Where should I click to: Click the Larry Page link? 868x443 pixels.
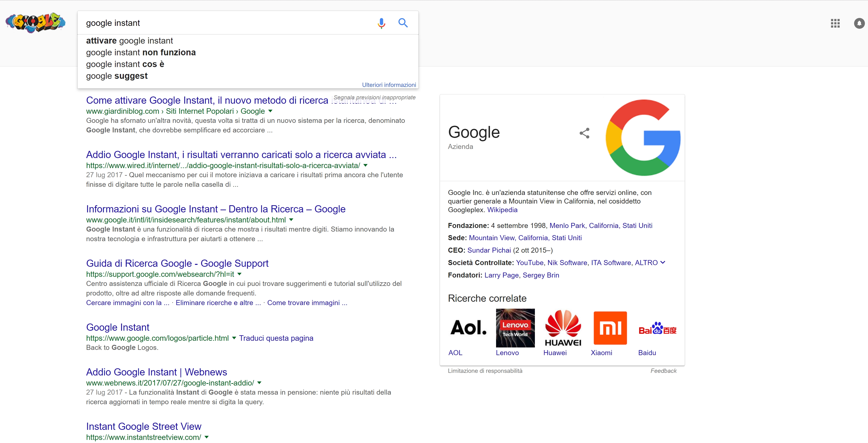point(501,275)
